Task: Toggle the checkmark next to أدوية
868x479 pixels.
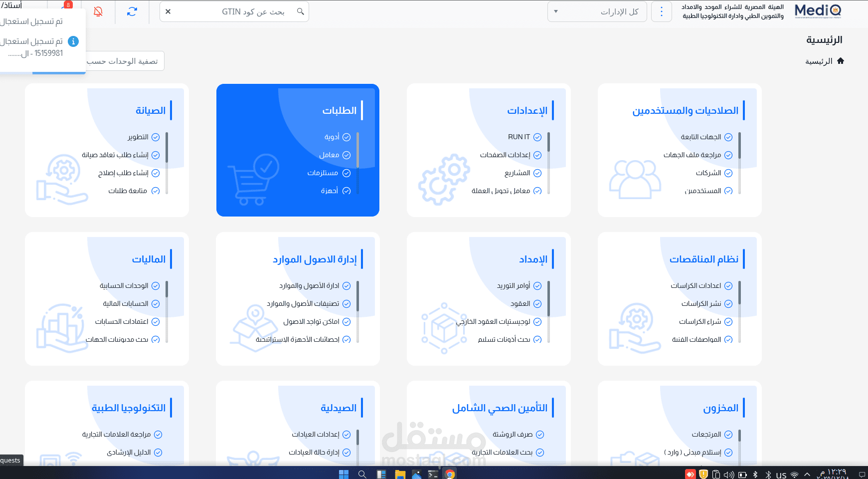Action: (x=347, y=137)
